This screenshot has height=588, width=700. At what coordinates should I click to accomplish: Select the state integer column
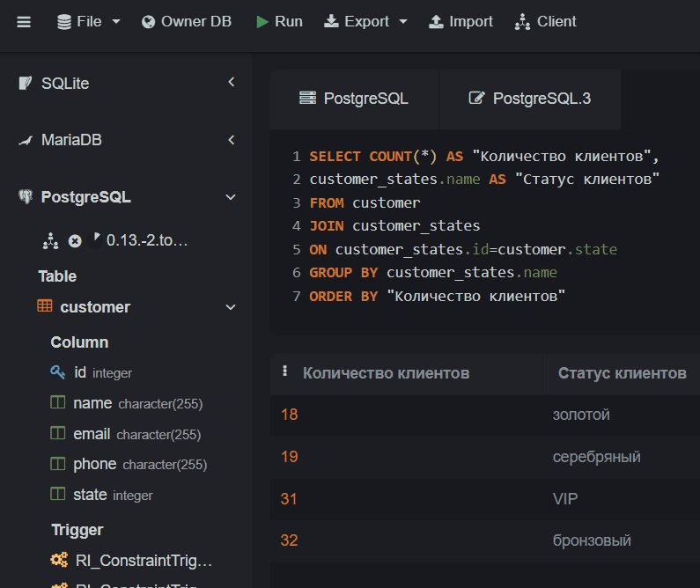tap(113, 495)
